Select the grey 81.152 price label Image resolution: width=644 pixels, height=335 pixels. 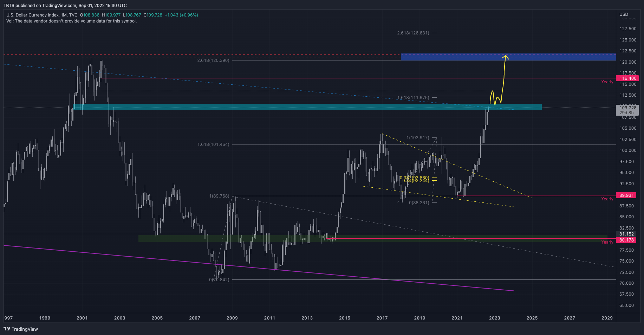(x=626, y=234)
